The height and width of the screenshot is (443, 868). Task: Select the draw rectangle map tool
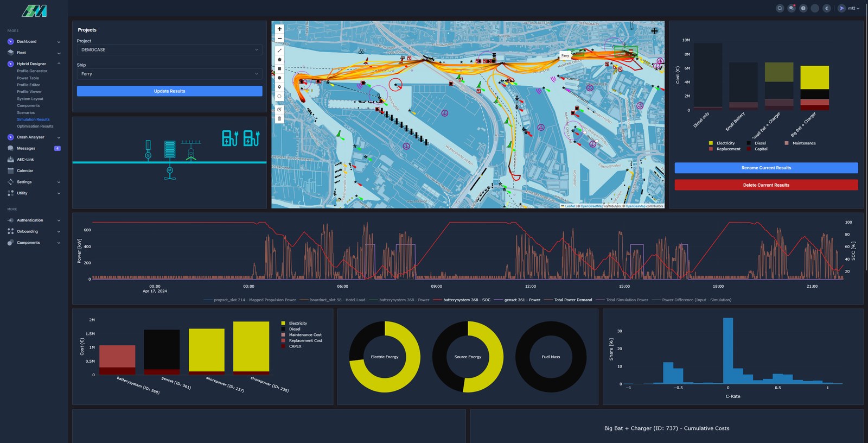279,69
